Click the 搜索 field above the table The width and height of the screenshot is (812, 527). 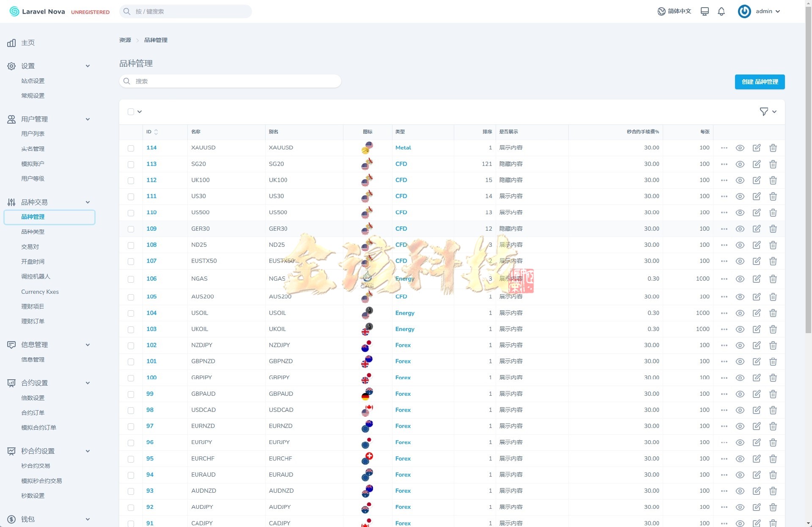[x=230, y=81]
